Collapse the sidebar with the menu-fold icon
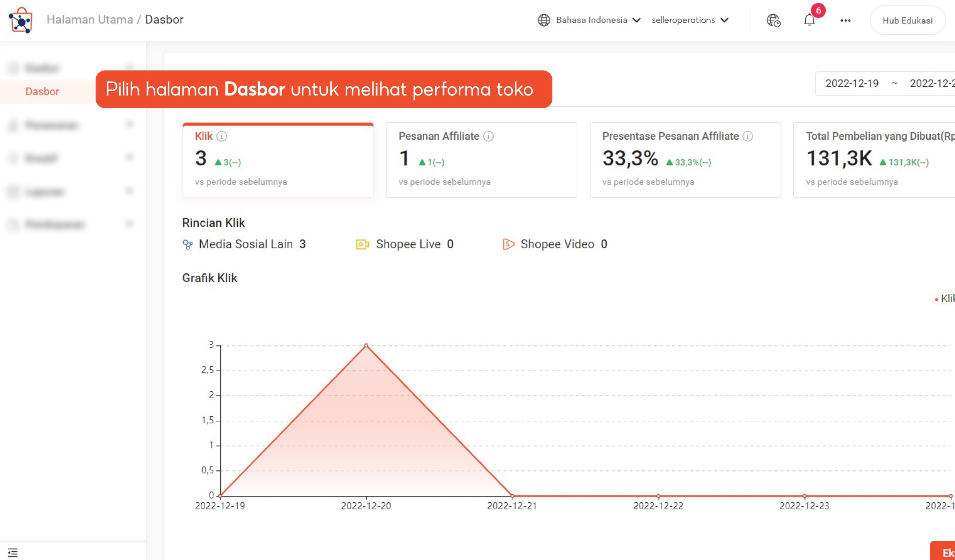This screenshot has height=560, width=955. point(13,552)
